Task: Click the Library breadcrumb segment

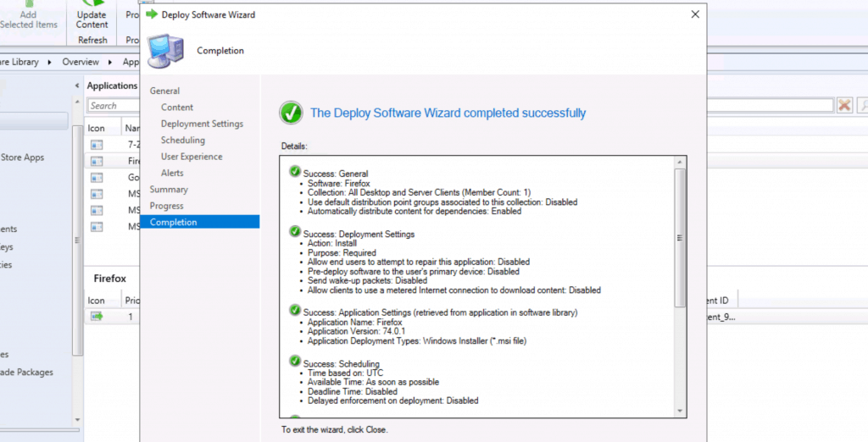Action: click(x=19, y=62)
